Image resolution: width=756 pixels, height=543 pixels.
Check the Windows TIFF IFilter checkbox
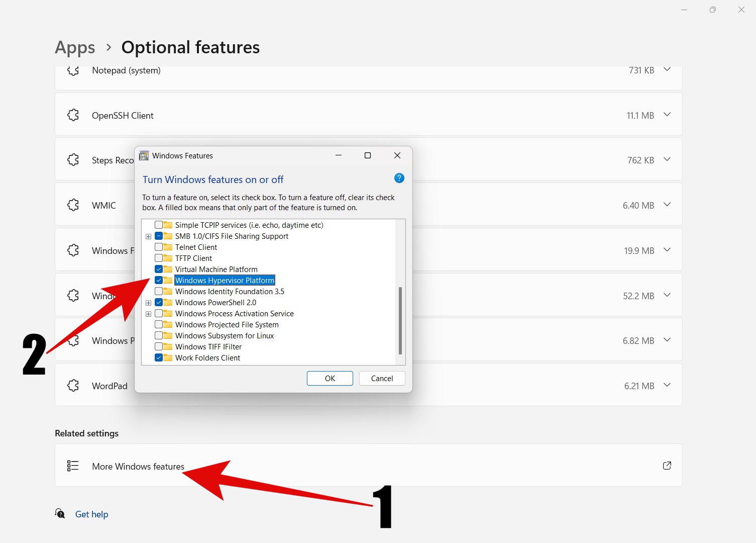click(159, 346)
